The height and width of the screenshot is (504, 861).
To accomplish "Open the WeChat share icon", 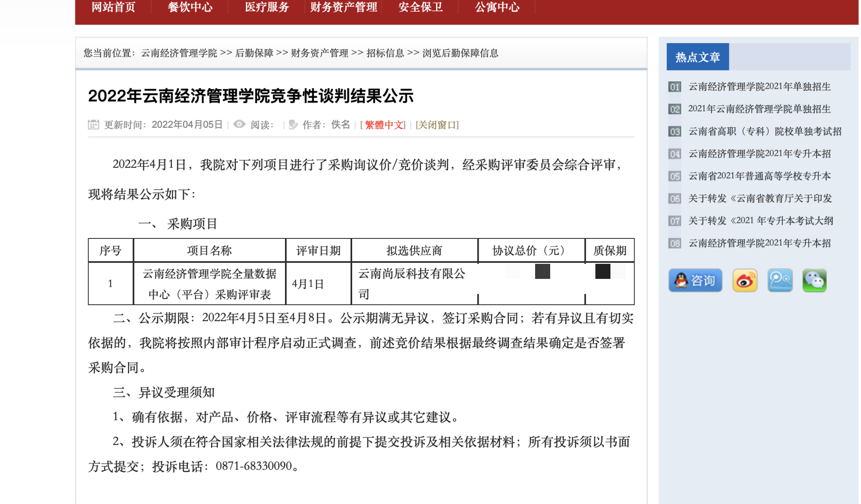I will [814, 281].
